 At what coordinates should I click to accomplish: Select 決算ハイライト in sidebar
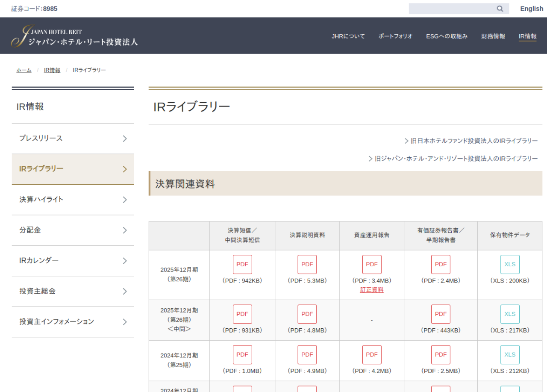coord(73,200)
